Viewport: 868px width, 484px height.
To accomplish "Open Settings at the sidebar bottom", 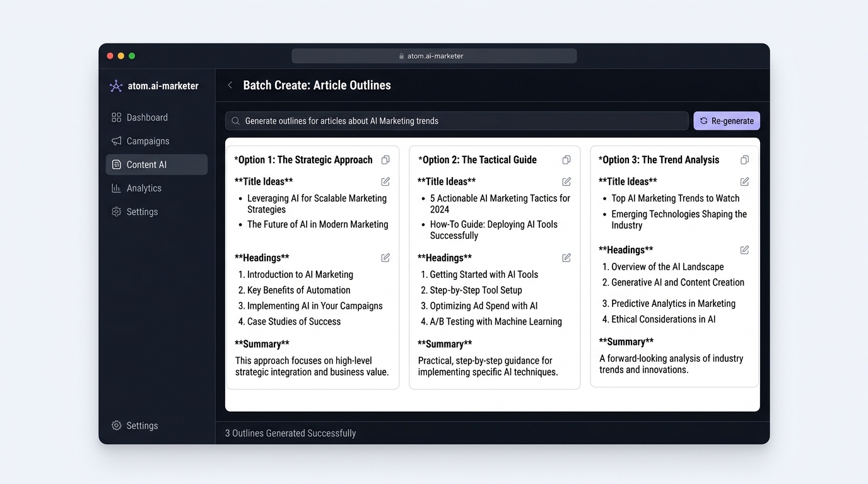I will pyautogui.click(x=142, y=425).
